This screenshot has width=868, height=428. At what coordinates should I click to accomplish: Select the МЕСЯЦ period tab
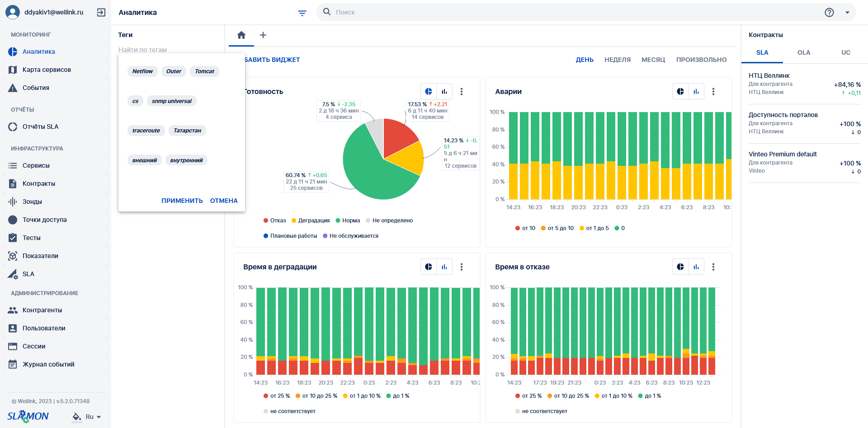click(x=653, y=60)
